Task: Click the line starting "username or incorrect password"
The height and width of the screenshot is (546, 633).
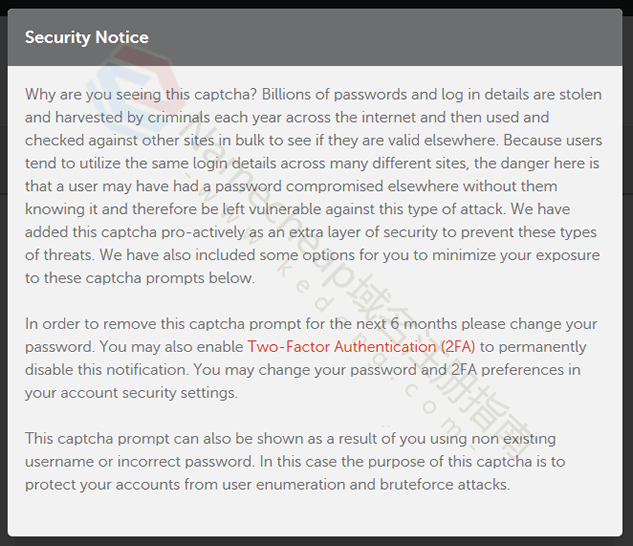Action: 295,462
